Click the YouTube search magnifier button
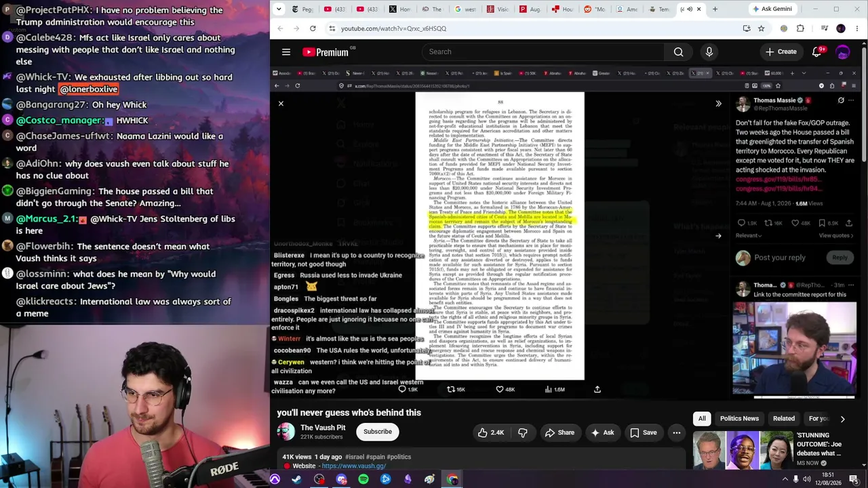Screen dimensions: 868x488 tap(678, 52)
